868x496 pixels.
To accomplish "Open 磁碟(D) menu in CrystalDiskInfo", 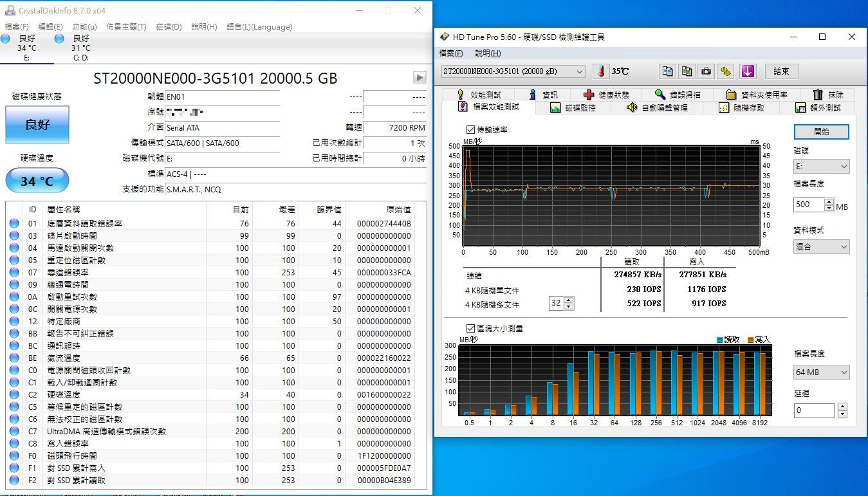I will [x=169, y=27].
